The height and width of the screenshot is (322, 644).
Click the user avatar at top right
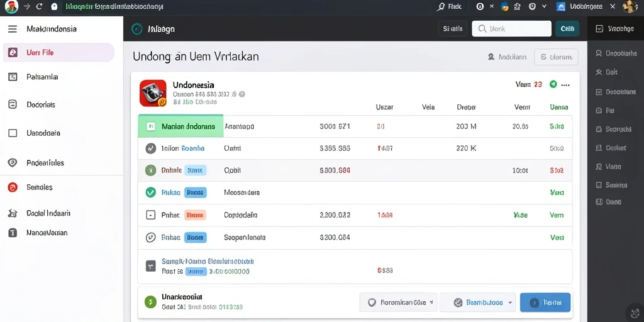tap(630, 6)
